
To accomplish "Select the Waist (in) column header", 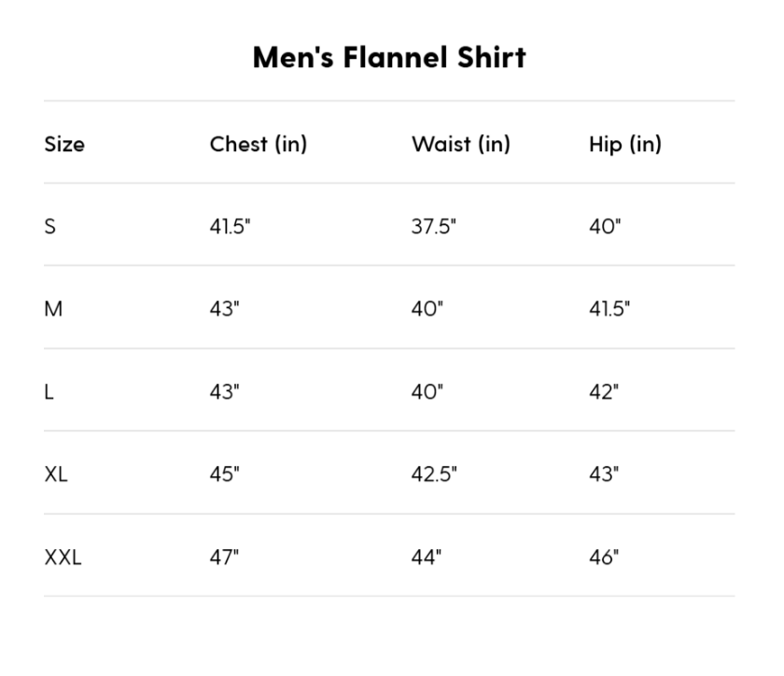I will 461,145.
